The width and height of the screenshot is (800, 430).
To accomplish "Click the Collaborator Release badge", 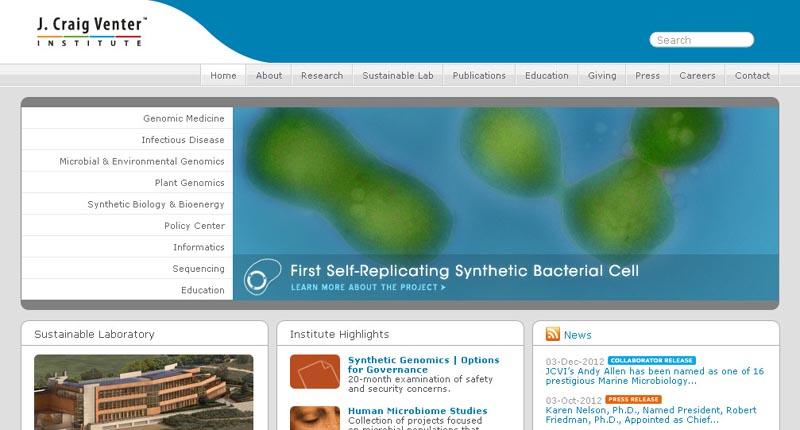I will tap(652, 360).
